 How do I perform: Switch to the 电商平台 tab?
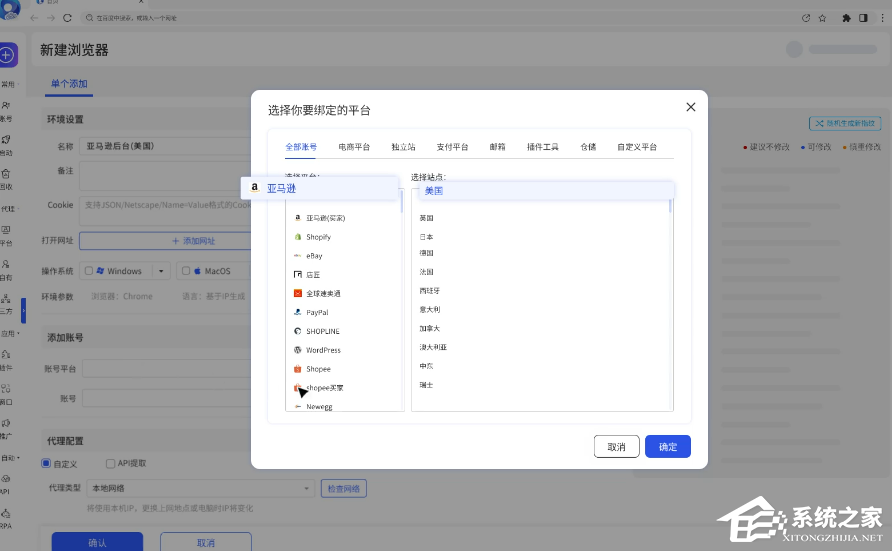pos(354,147)
